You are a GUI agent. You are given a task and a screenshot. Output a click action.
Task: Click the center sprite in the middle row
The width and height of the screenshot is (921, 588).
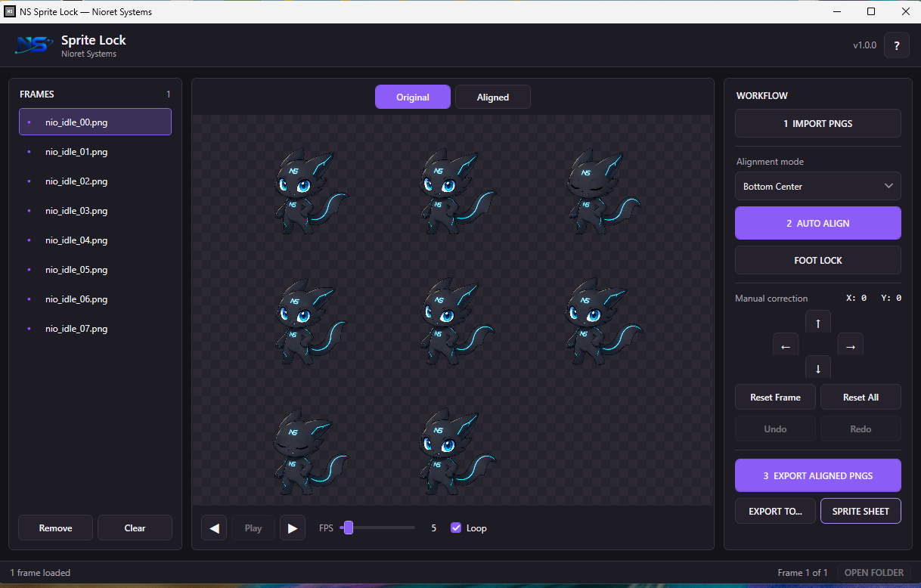point(457,322)
